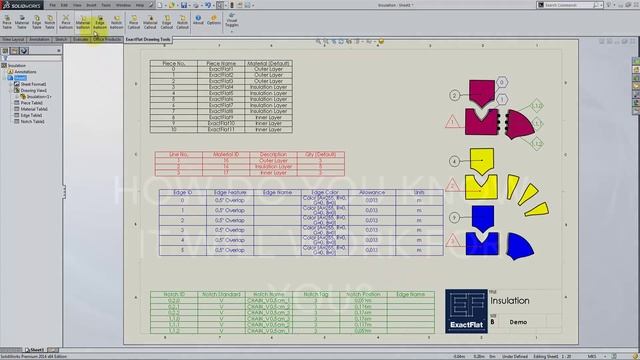Image resolution: width=640 pixels, height=360 pixels.
Task: Add a Piece Balloon
Action: click(x=66, y=22)
